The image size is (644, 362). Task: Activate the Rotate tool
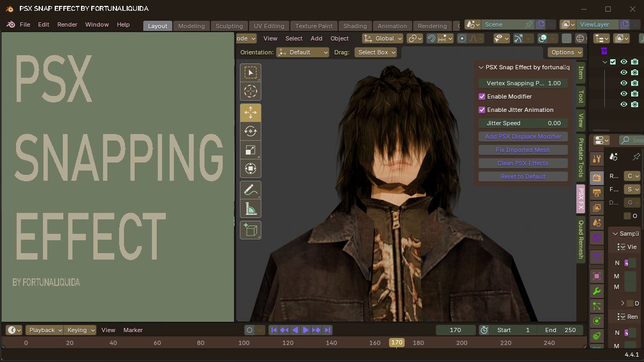pyautogui.click(x=251, y=131)
